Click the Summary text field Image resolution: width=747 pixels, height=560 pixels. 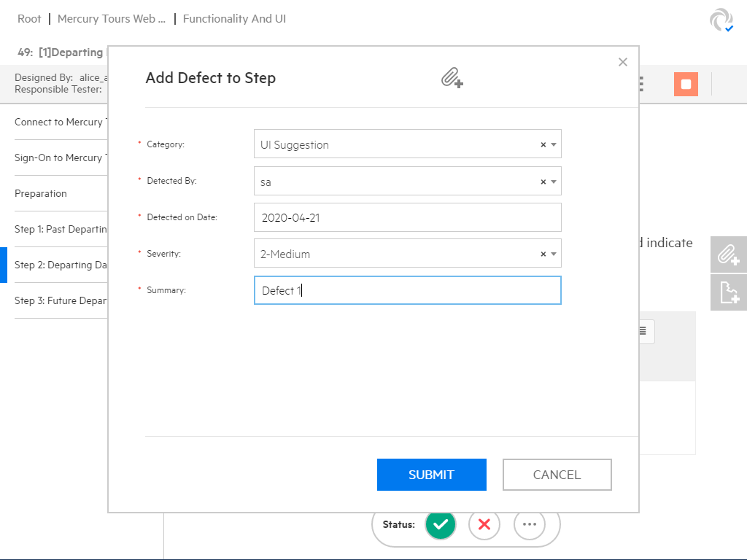pos(407,290)
